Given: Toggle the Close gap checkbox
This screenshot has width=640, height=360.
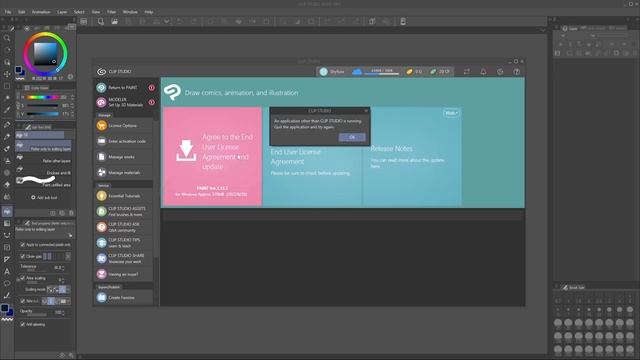Looking at the screenshot, I should (23, 256).
